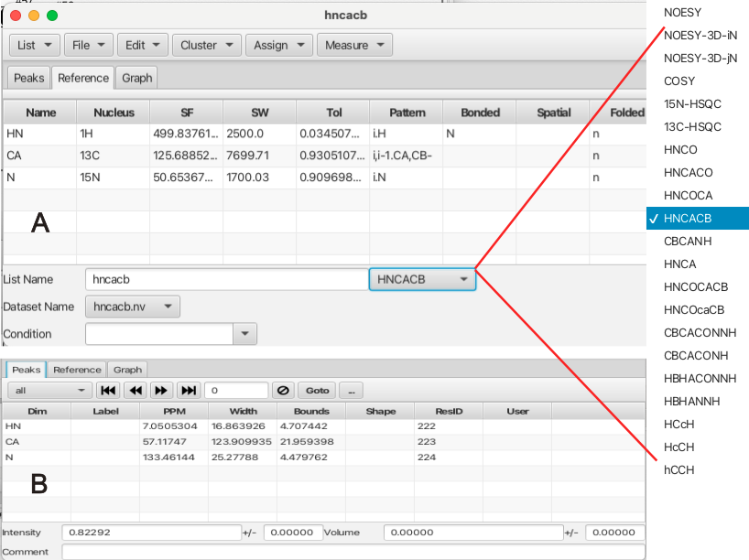
Task: Click the ellipsis button beside Goto
Action: [x=351, y=391]
